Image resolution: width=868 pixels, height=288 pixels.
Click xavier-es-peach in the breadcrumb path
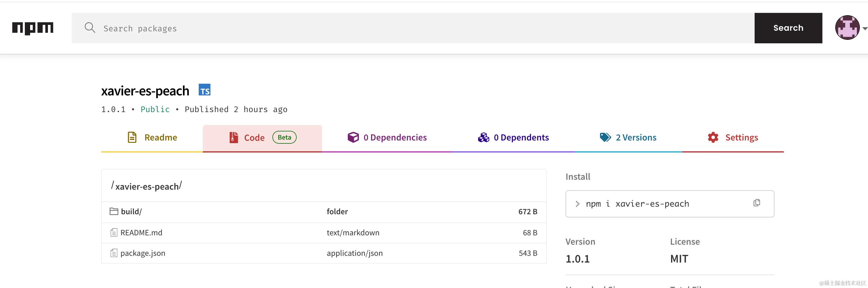click(x=147, y=186)
